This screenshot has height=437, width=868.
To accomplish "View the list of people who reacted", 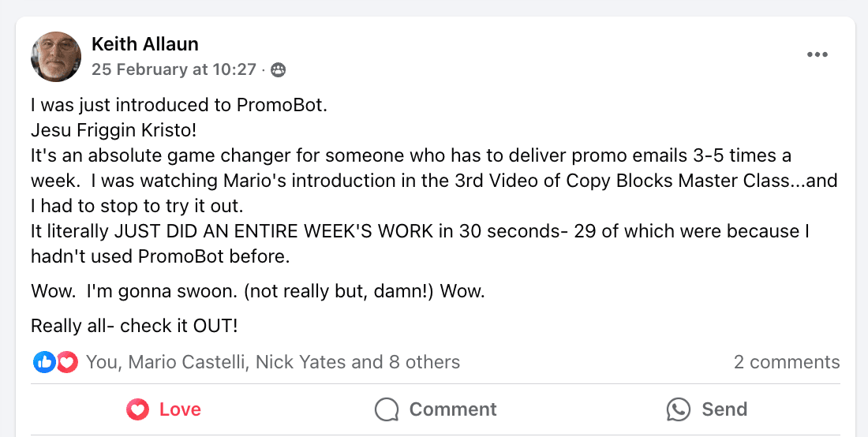I will tap(272, 362).
